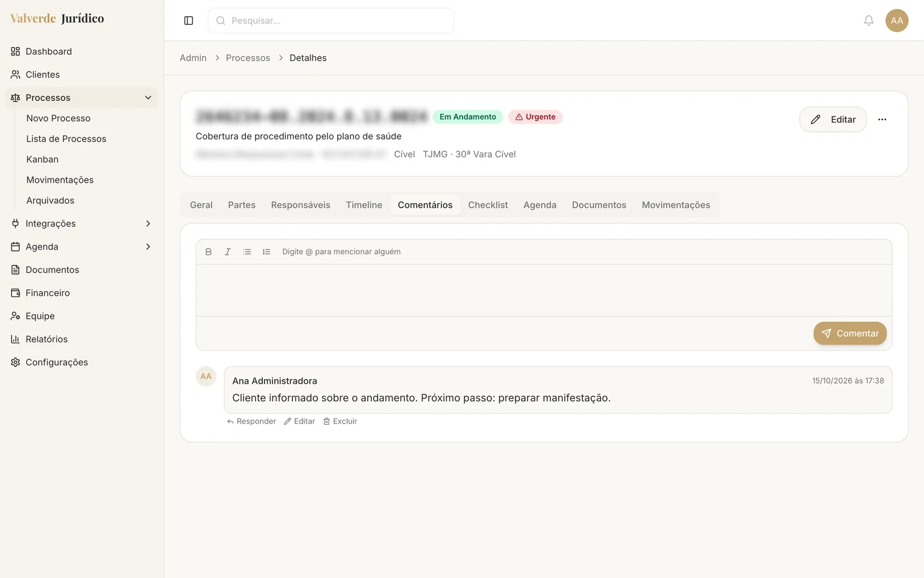This screenshot has width=924, height=578.
Task: Open the Documentos tab of the process
Action: (599, 205)
